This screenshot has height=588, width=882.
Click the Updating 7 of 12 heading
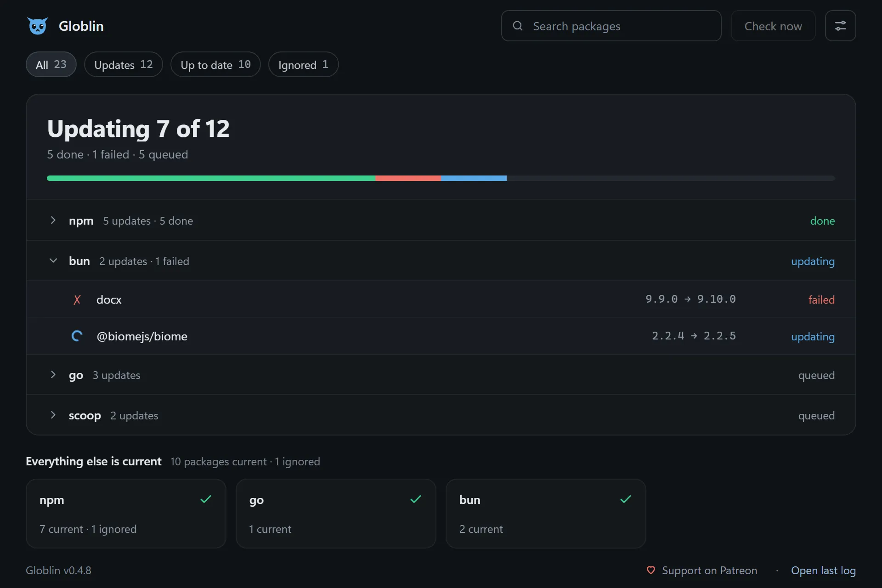[x=138, y=129]
